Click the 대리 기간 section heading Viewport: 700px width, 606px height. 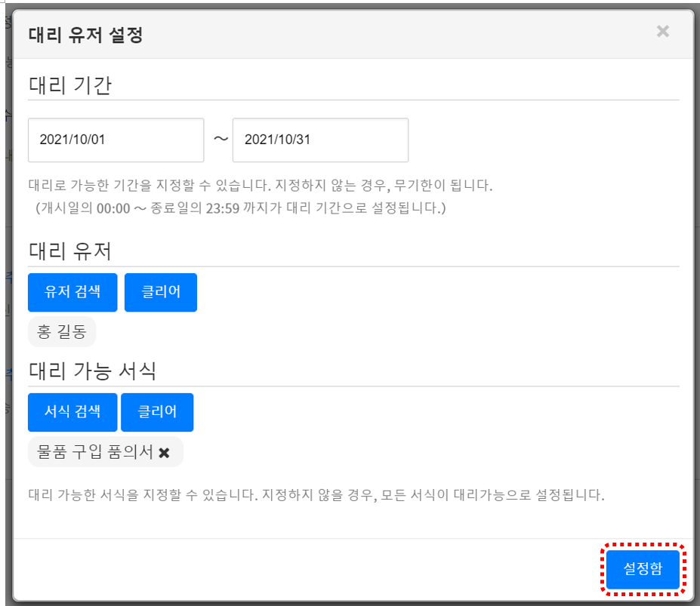pos(69,85)
